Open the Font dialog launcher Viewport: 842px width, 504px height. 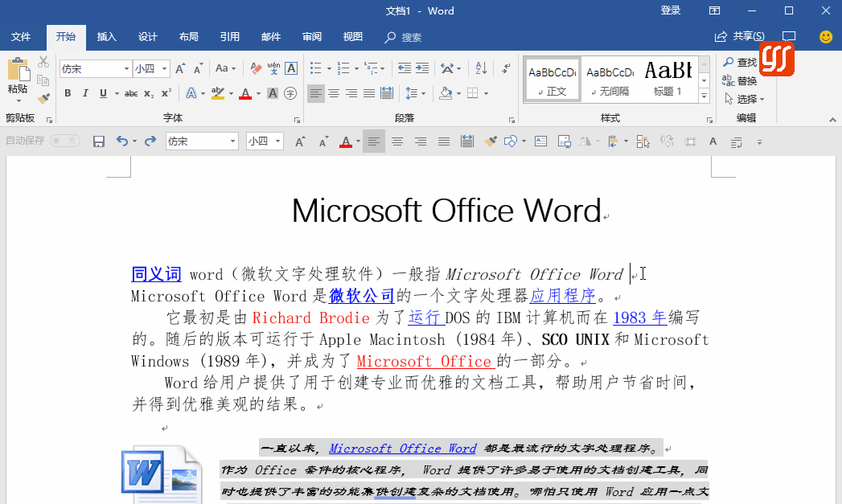[297, 121]
